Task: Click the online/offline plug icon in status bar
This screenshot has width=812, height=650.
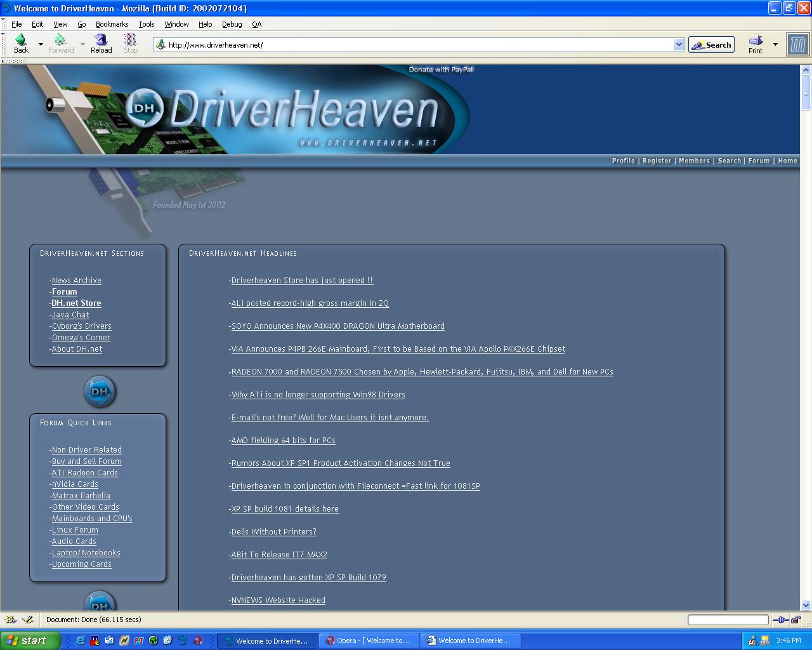Action: [782, 620]
